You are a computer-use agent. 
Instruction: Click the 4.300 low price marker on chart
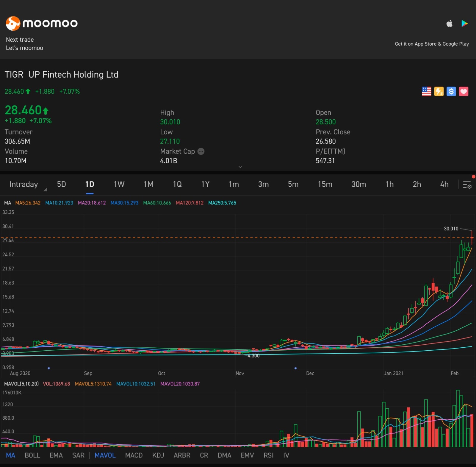point(253,356)
